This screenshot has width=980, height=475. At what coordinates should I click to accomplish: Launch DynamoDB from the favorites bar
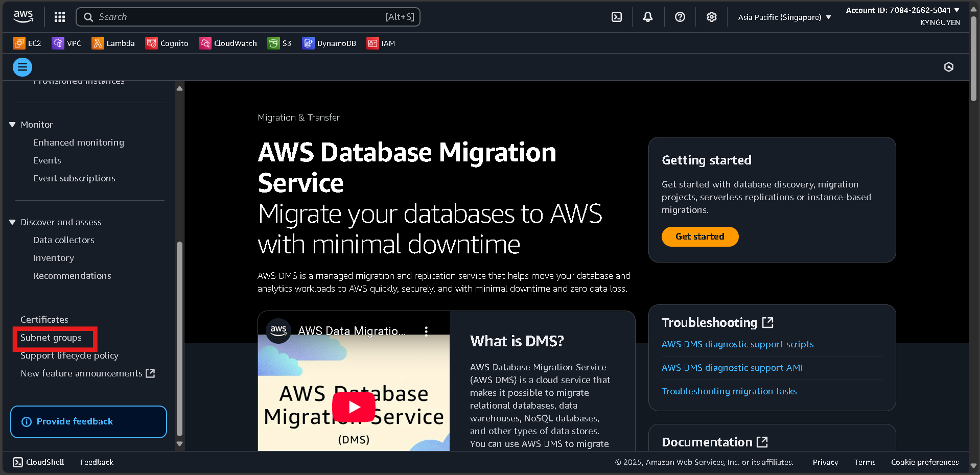pyautogui.click(x=329, y=43)
